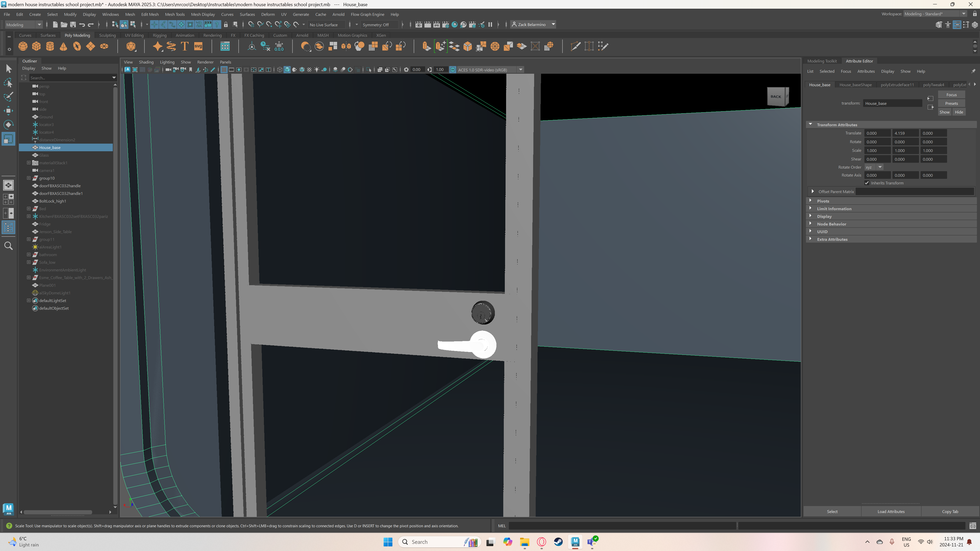Viewport: 980px width, 551px height.
Task: Click the SVG import shelf icon
Action: pyautogui.click(x=198, y=46)
